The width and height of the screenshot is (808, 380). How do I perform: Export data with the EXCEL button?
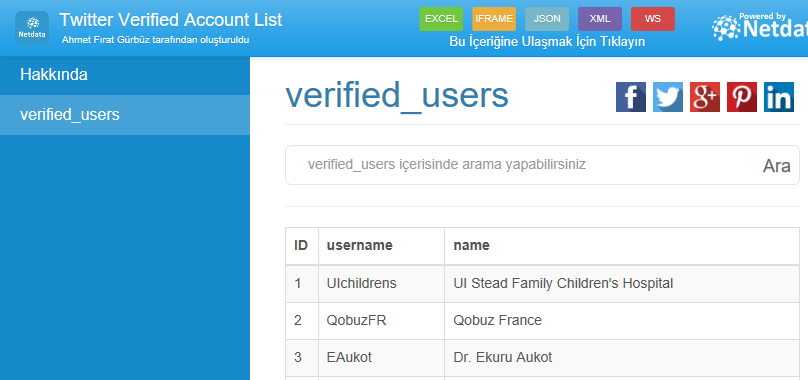tap(441, 19)
